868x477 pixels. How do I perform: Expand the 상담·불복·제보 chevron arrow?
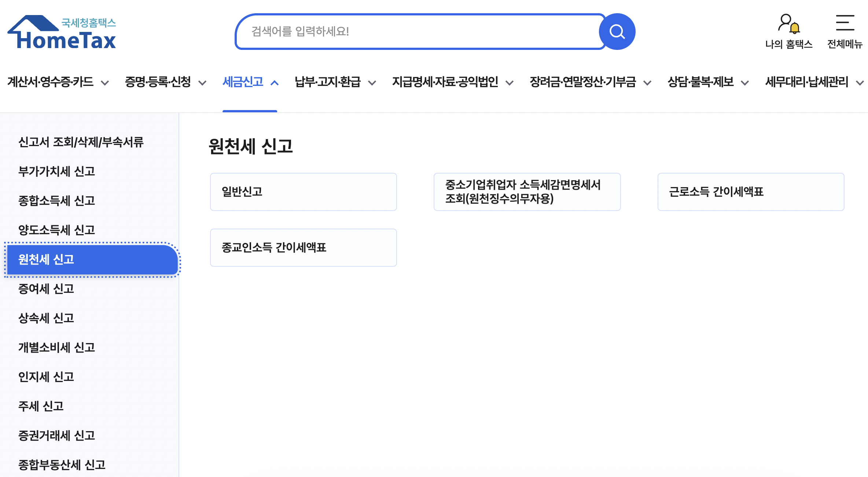[745, 83]
